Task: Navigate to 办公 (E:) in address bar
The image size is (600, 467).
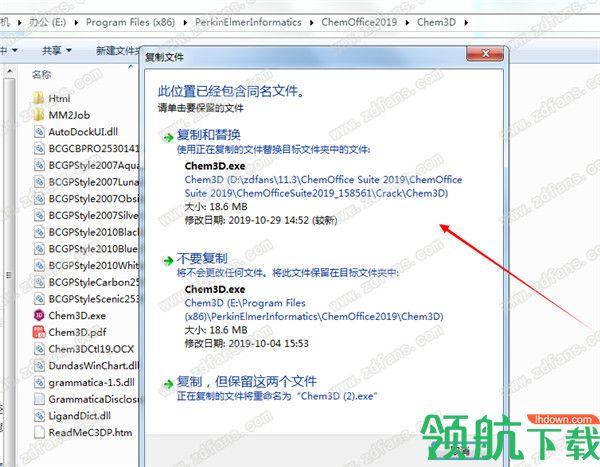Action: (48, 22)
